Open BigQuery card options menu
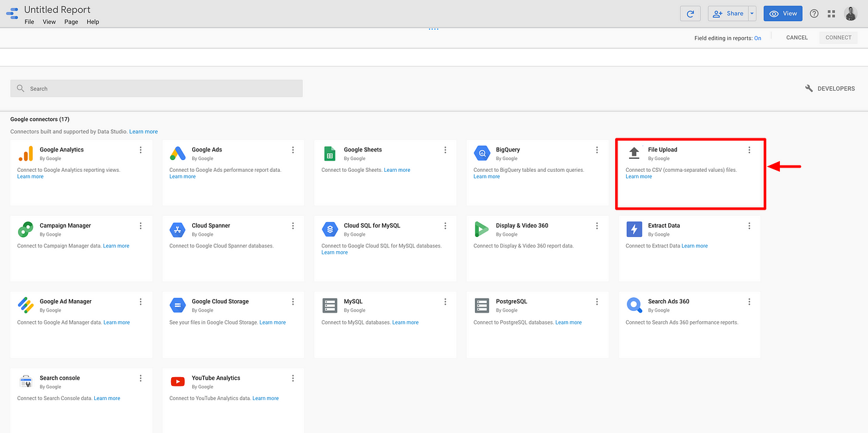This screenshot has height=433, width=868. point(597,150)
